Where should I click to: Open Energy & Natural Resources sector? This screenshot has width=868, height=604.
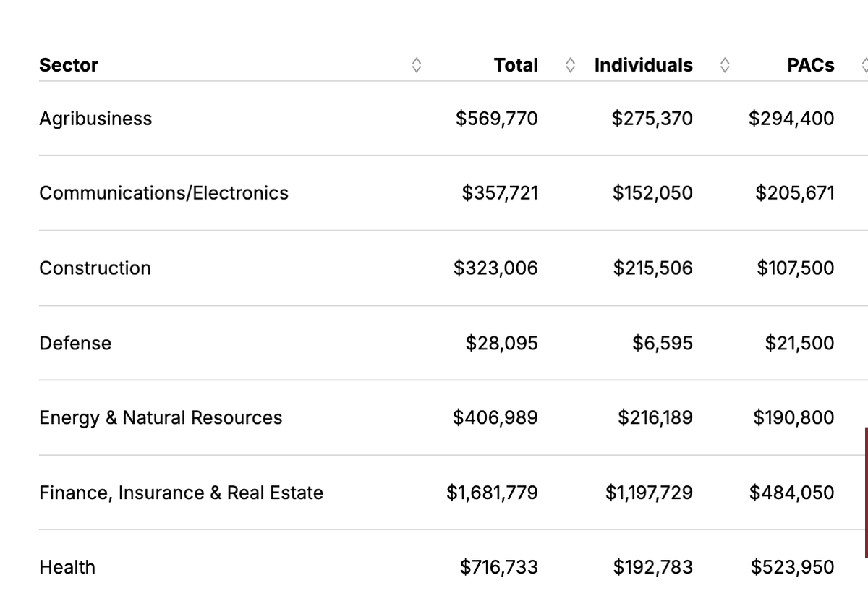[161, 418]
